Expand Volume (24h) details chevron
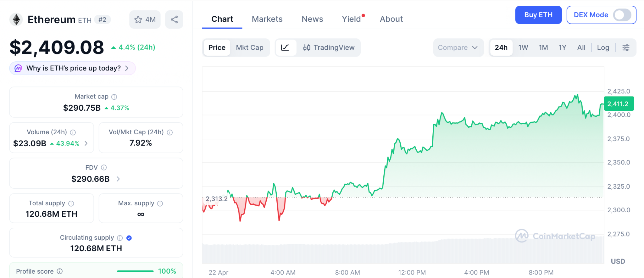This screenshot has height=278, width=644. 86,143
